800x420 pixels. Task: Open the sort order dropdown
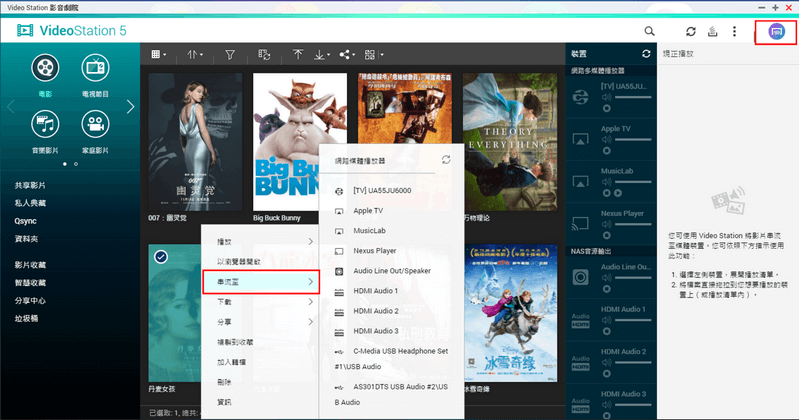coord(195,55)
